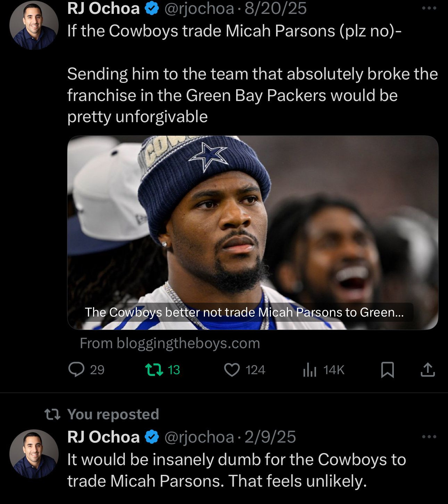Tap RJ Ochoa name on reposted tweet
This screenshot has height=504, width=448.
(103, 437)
